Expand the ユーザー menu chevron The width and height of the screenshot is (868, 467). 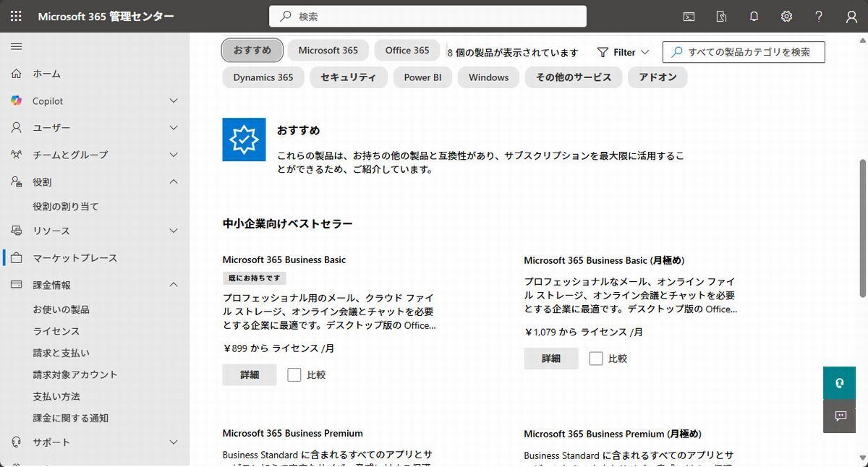pyautogui.click(x=174, y=128)
